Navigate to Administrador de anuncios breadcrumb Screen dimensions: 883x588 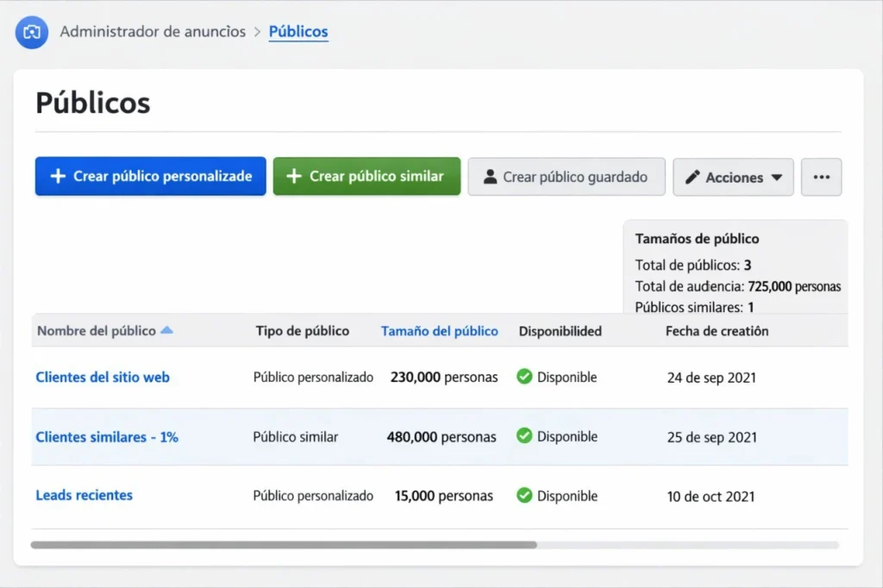[152, 31]
